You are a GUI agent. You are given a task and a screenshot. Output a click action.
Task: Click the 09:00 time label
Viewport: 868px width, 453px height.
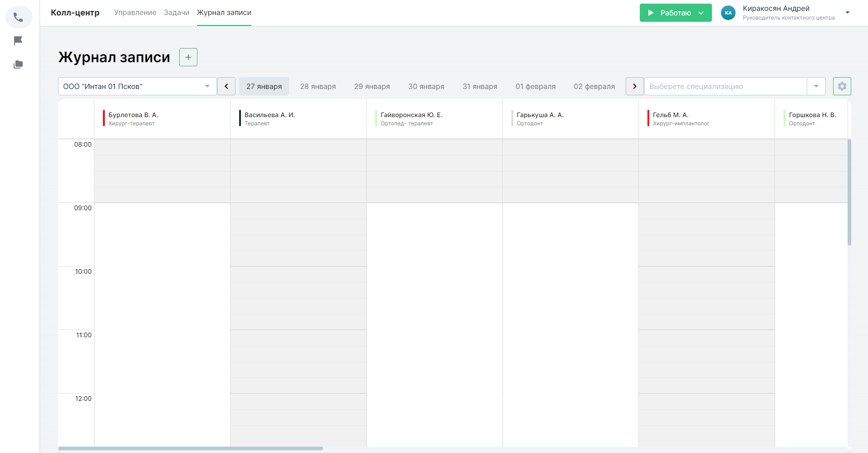pyautogui.click(x=83, y=208)
